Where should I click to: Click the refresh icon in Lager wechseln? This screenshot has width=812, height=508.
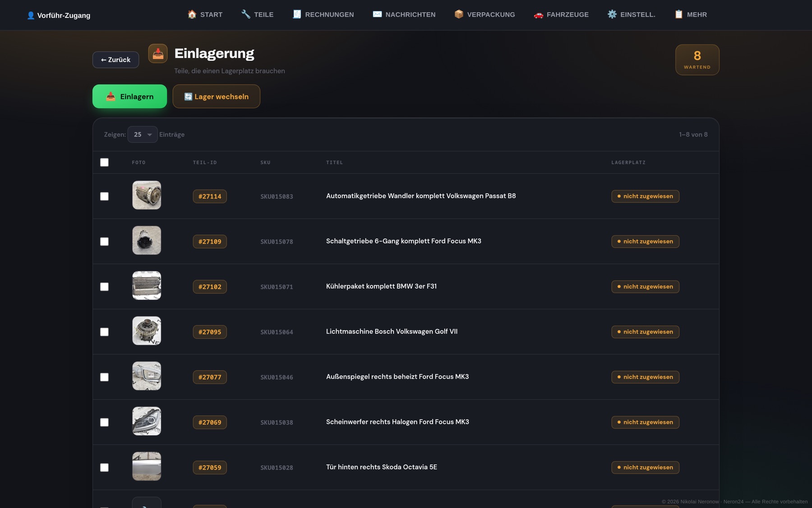tap(188, 97)
